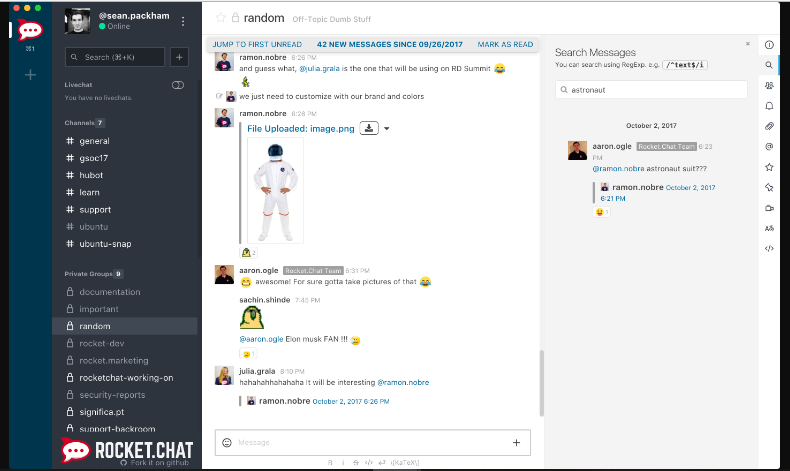
Task: Download the uploaded image.png file
Action: point(369,128)
